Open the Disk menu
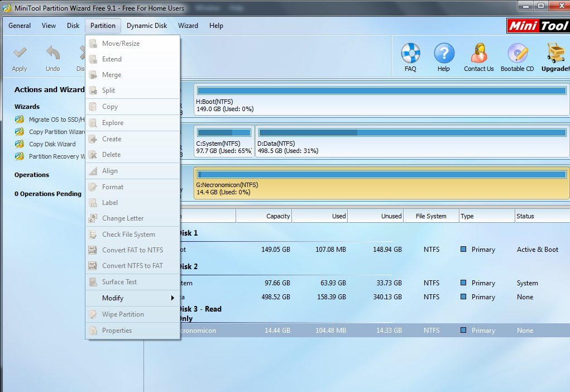This screenshot has width=570, height=392. pos(73,26)
